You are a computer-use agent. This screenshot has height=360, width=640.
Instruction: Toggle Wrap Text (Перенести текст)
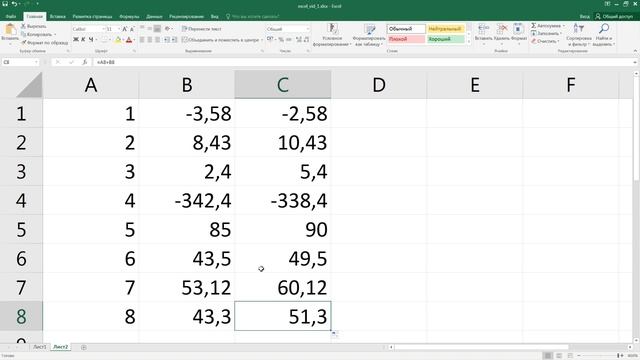point(202,29)
